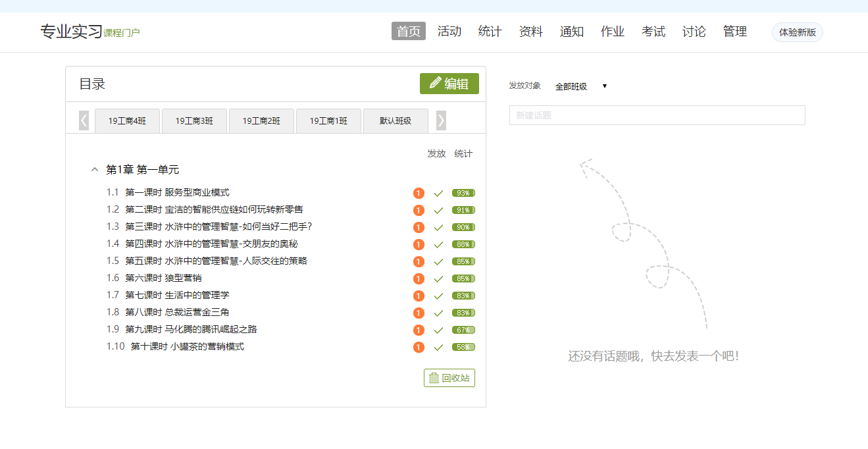This screenshot has width=868, height=449.
Task: Click the green checkmark for lesson 1.10
Action: coord(438,347)
